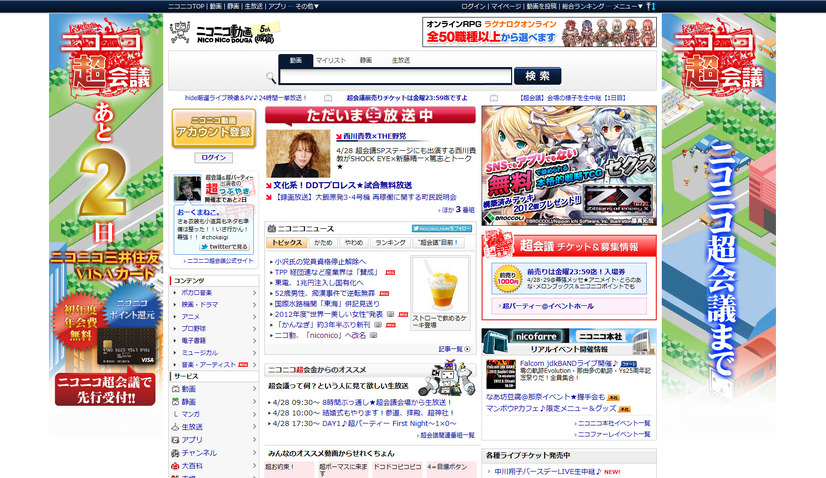Click the マンガ service icon in sidebar

pos(175,414)
